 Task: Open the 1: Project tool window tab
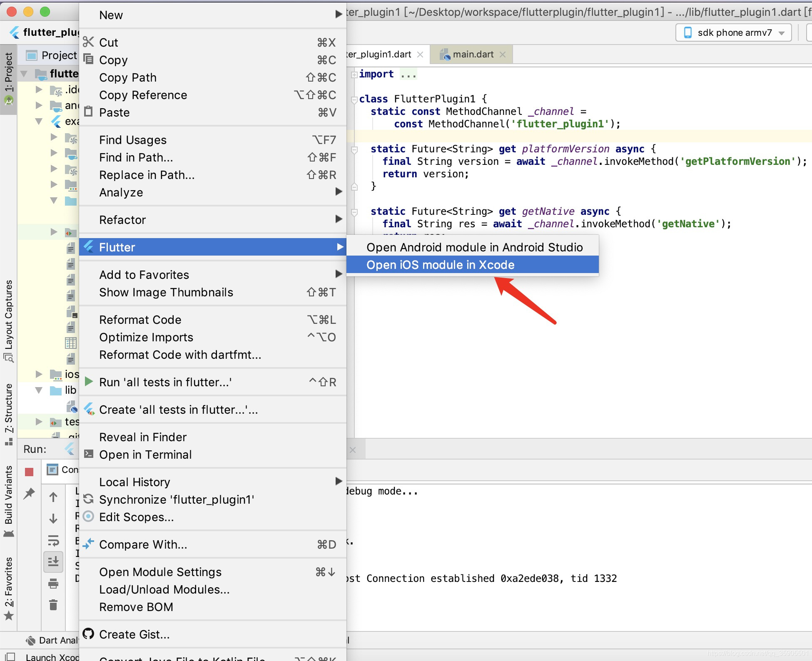click(x=8, y=79)
